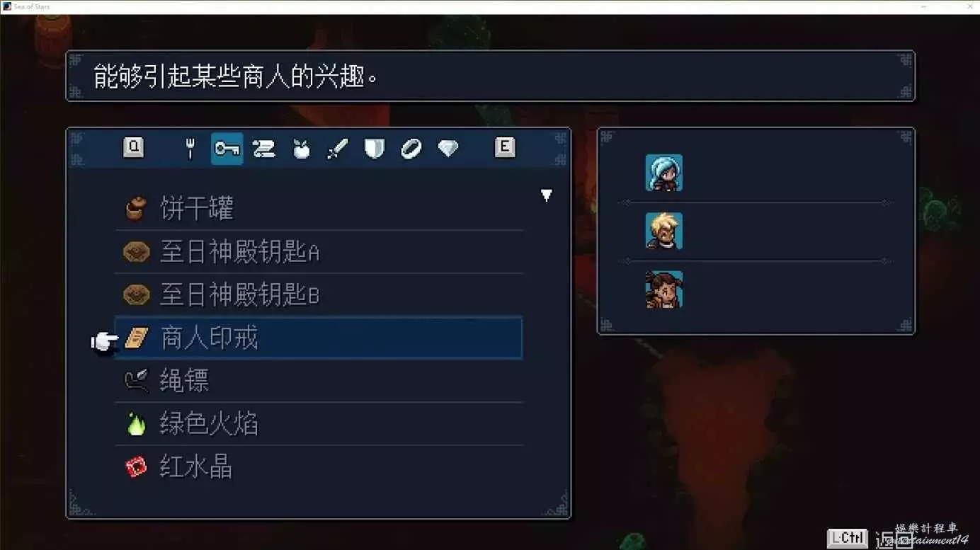Click the white down arrow scroll indicator
This screenshot has height=550, width=980.
546,195
